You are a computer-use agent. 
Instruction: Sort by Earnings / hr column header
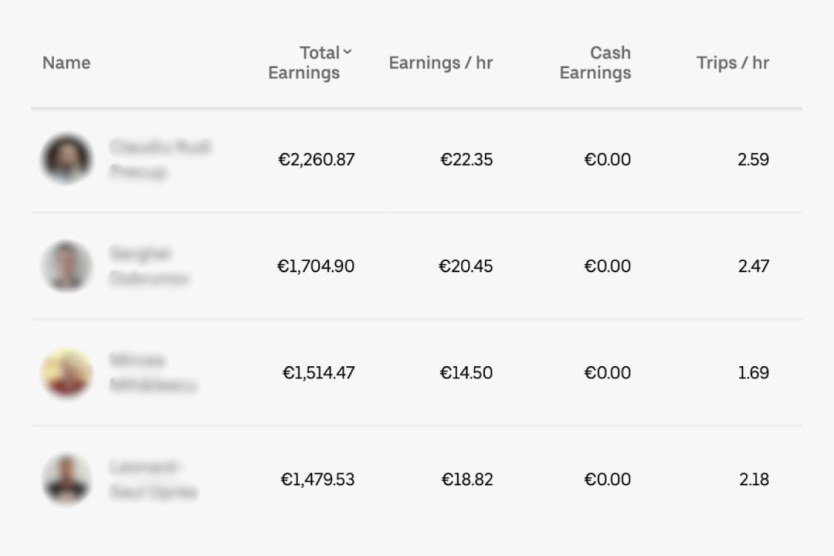440,63
